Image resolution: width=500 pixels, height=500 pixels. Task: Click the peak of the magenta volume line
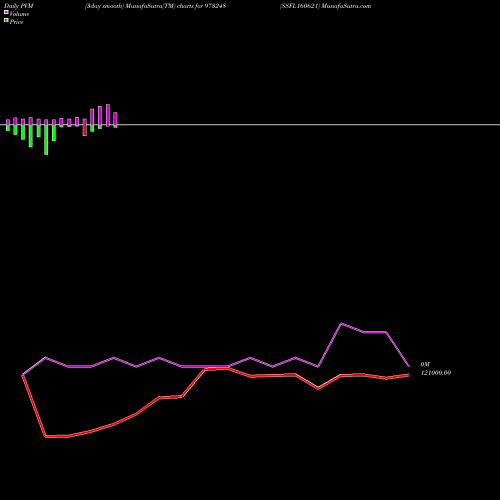[x=341, y=323]
